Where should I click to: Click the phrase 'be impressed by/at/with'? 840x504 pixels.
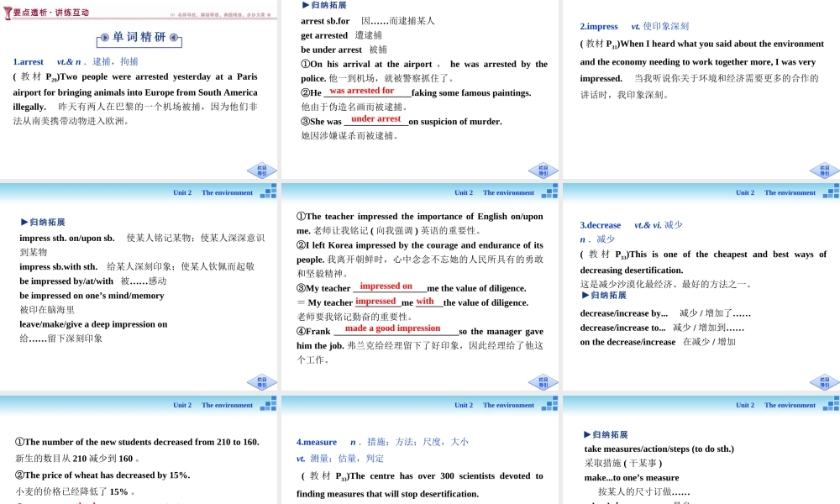66,281
